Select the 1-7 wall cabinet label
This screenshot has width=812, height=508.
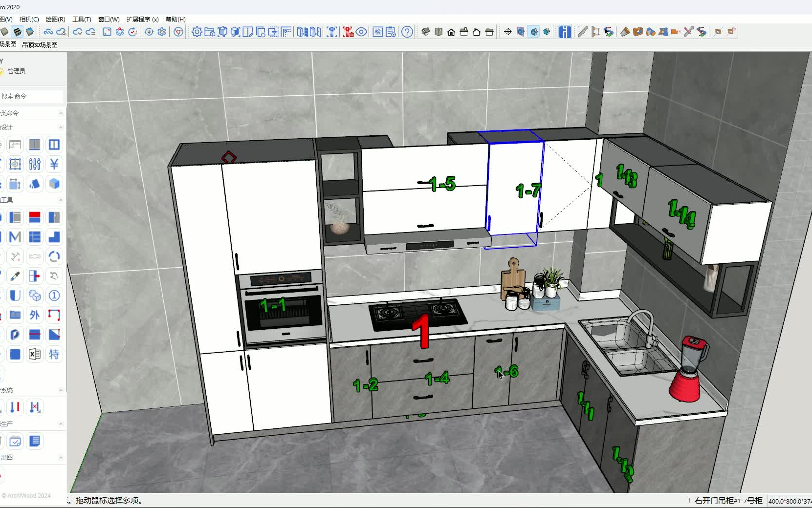(x=528, y=190)
